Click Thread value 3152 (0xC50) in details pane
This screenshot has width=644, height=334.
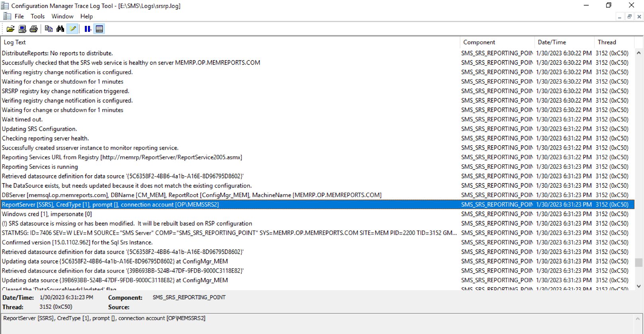pos(56,307)
